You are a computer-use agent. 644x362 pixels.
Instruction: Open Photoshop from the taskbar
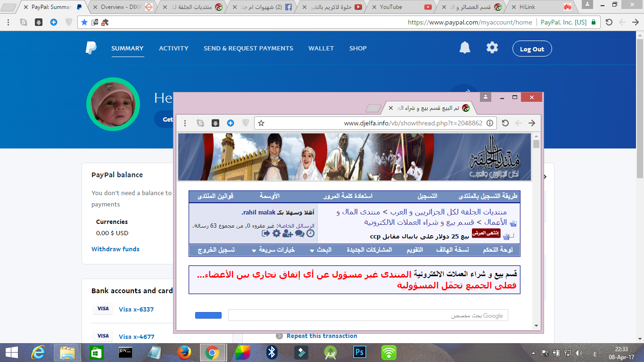[x=360, y=353]
